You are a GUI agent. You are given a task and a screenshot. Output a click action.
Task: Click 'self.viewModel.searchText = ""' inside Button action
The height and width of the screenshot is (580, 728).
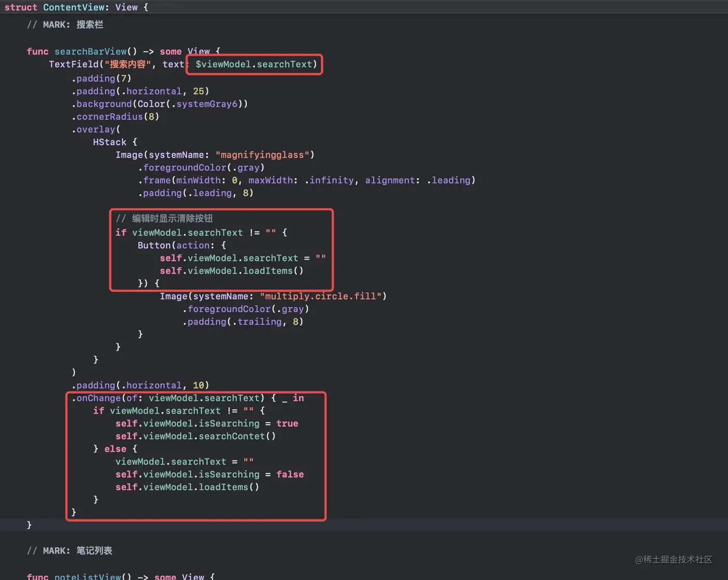(x=243, y=258)
